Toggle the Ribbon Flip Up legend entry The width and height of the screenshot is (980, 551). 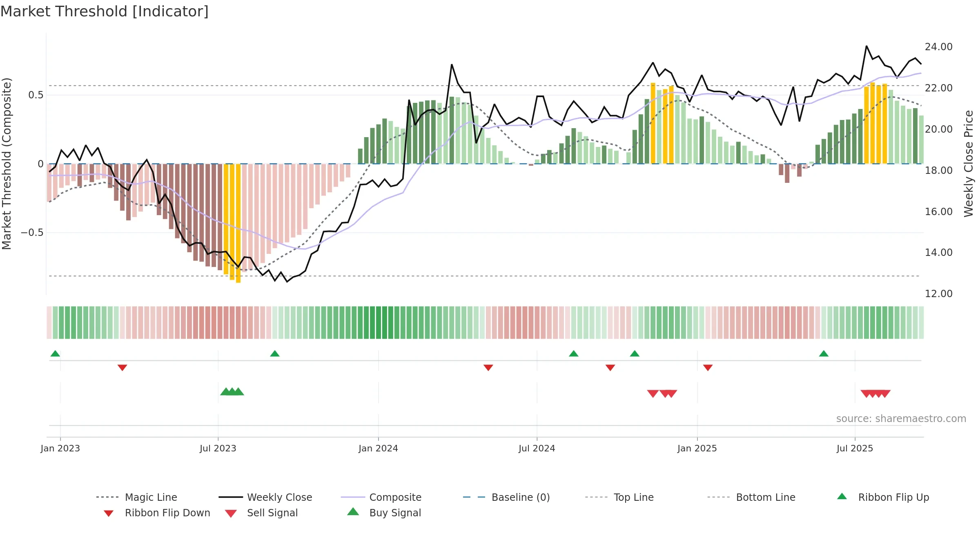coord(883,497)
